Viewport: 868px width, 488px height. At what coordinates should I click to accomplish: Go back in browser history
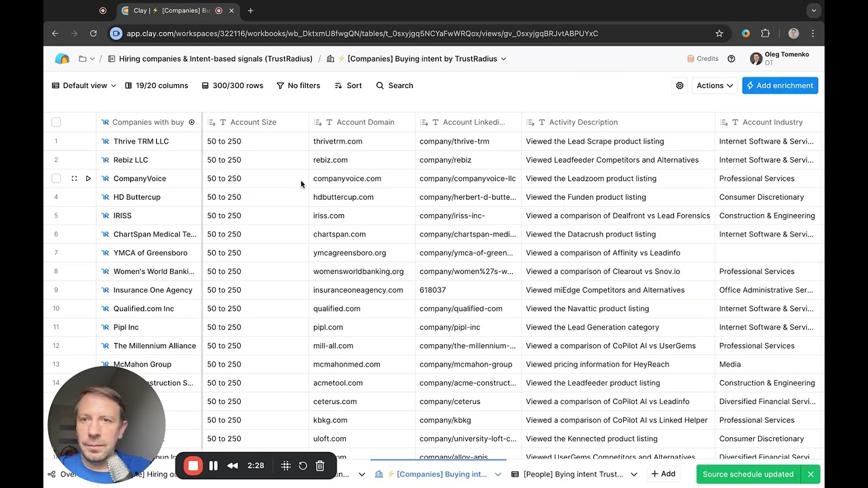[x=55, y=33]
